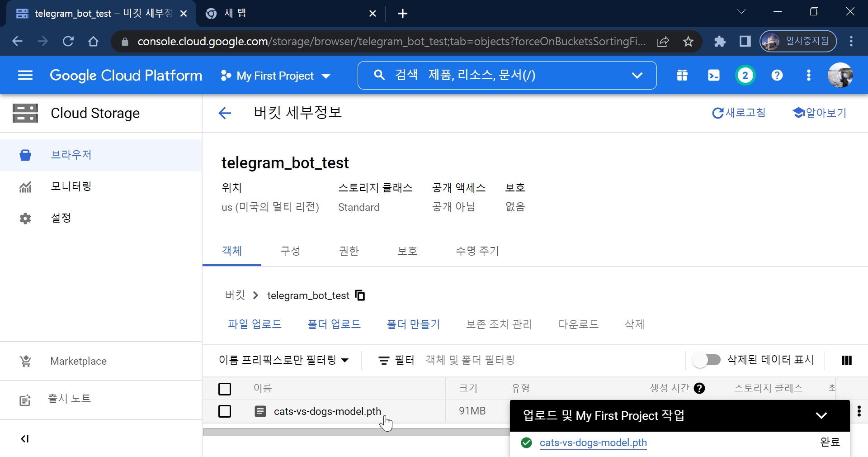
Task: Click the Google Cloud Platform logo
Action: click(x=126, y=75)
